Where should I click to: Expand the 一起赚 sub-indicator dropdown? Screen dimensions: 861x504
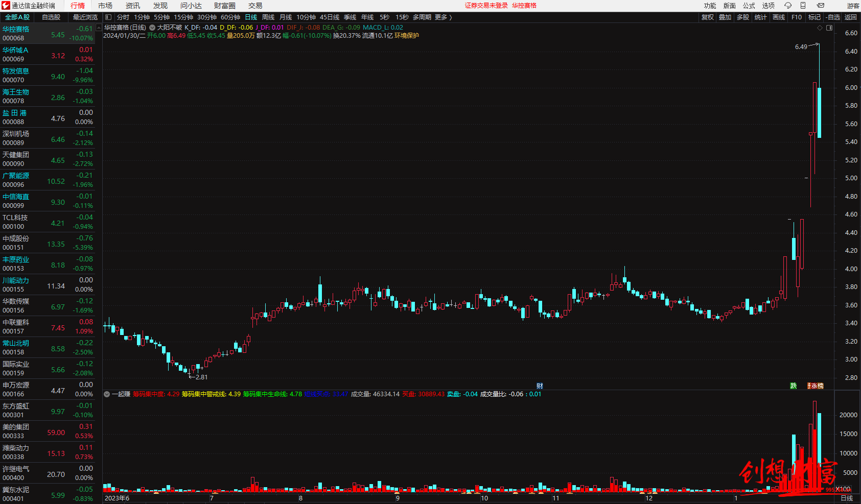click(x=107, y=394)
